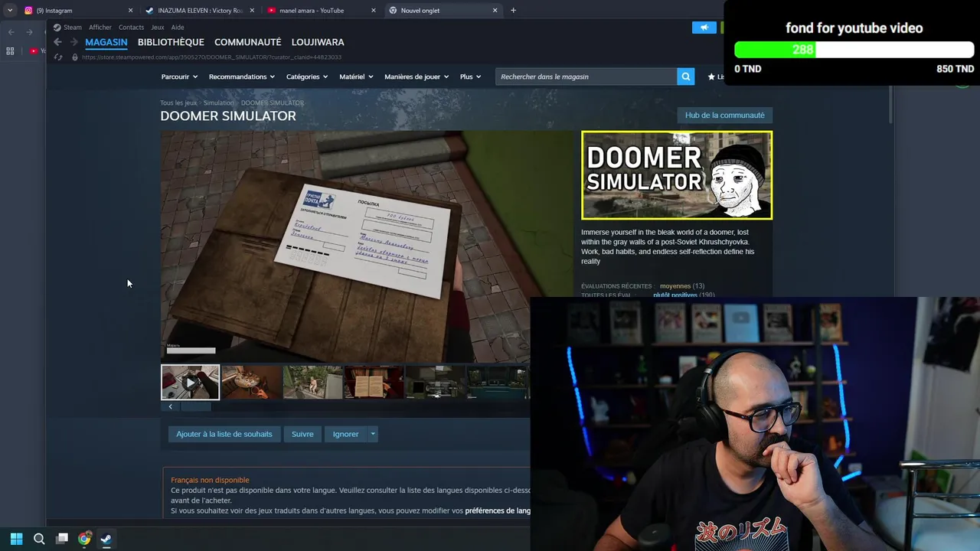
Task: Expand the Manières de jouer dropdown
Action: (x=416, y=77)
